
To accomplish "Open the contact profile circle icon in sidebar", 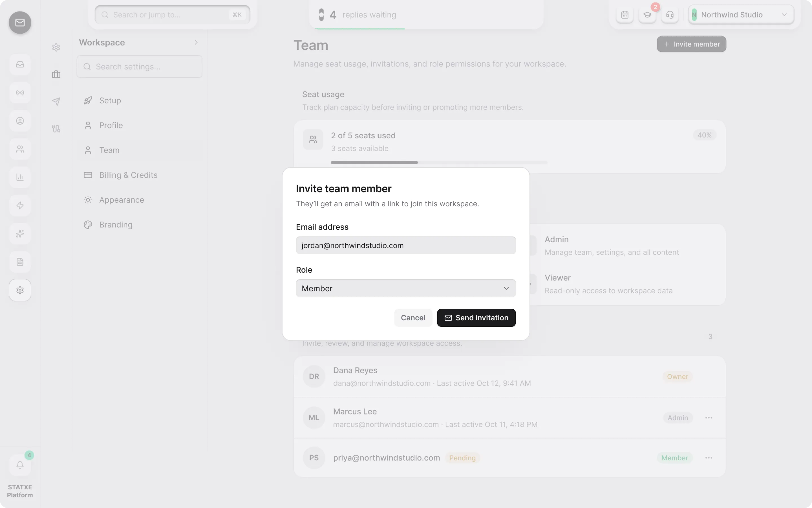I will (x=20, y=121).
